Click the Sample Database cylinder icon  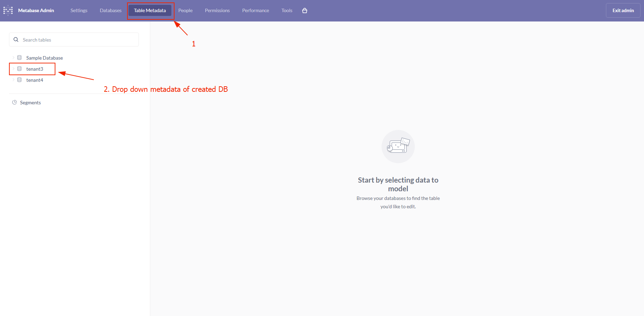tap(19, 58)
